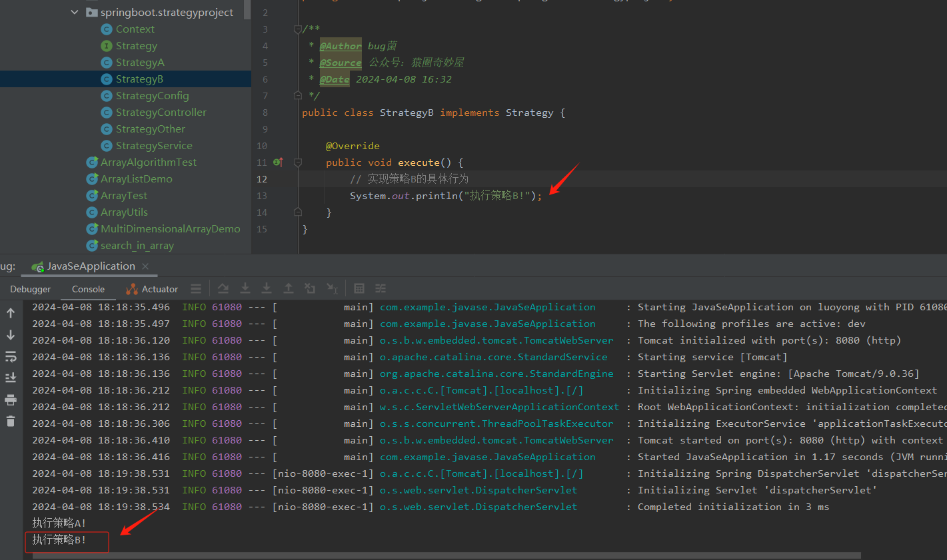Click line number 12 in the gutter
This screenshot has height=560, width=947.
[262, 179]
